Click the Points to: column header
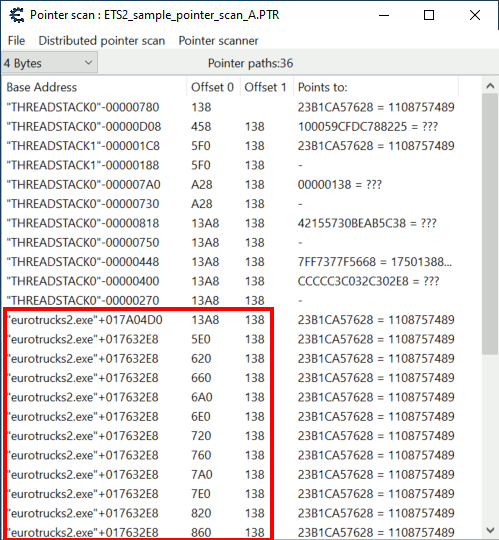Image resolution: width=499 pixels, height=540 pixels. pos(376,87)
